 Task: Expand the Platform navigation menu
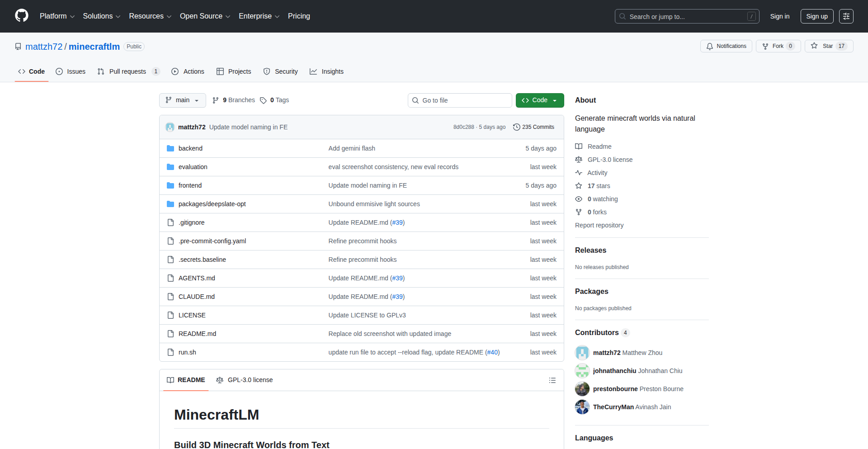click(57, 16)
